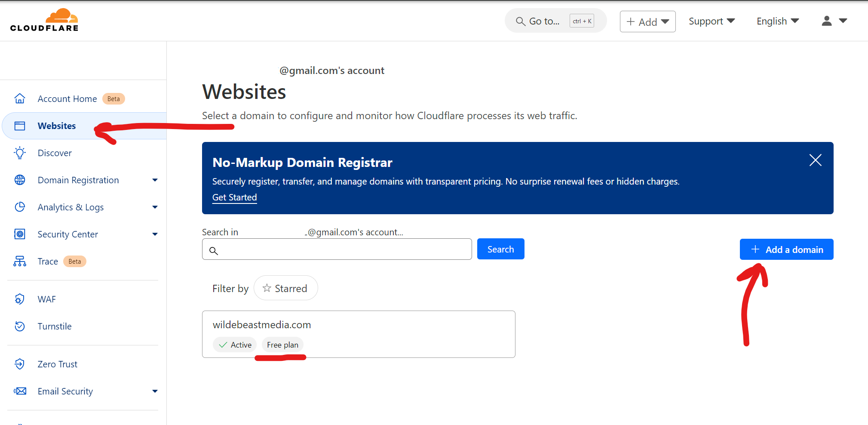Viewport: 868px width, 425px height.
Task: Select the Account Home sidebar icon
Action: click(x=20, y=99)
